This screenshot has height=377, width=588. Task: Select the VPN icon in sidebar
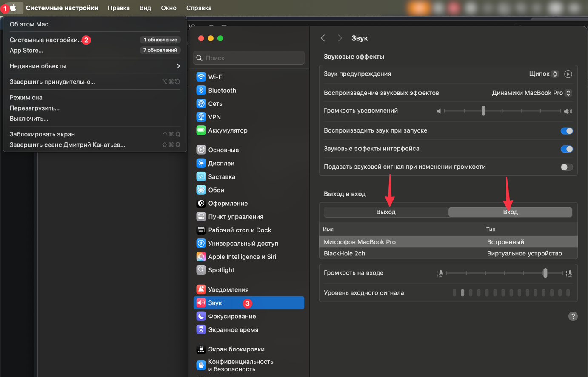point(201,117)
